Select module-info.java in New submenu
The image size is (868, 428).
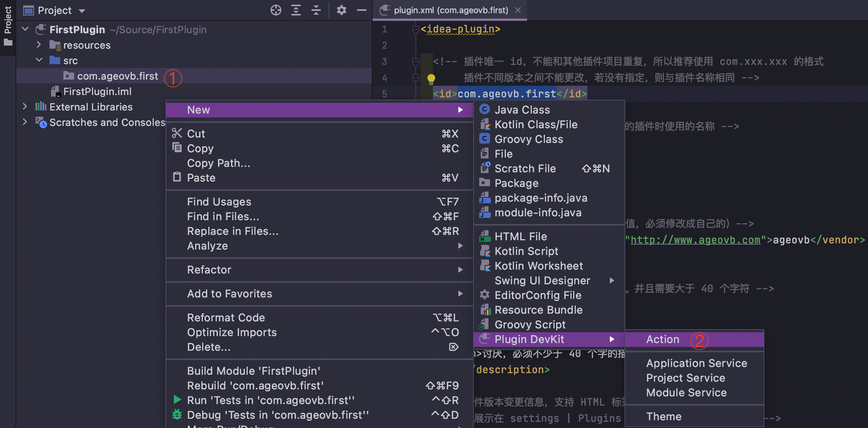click(x=549, y=212)
